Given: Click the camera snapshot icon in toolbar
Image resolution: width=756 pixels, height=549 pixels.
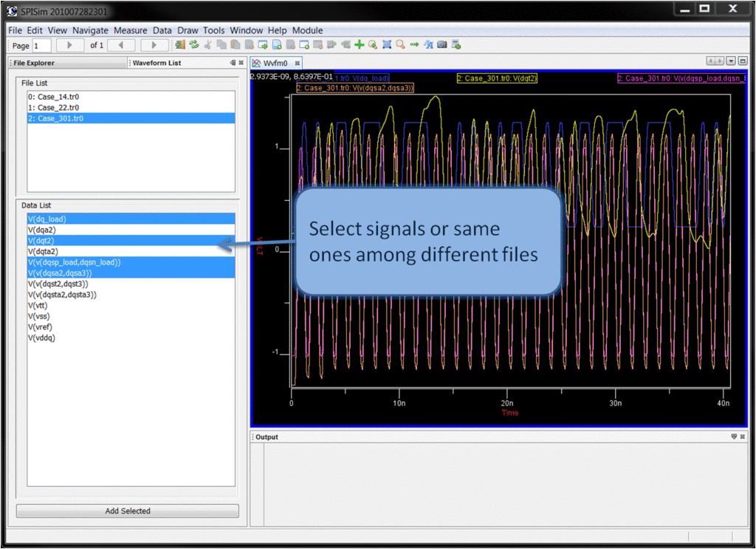Looking at the screenshot, I should tap(442, 45).
